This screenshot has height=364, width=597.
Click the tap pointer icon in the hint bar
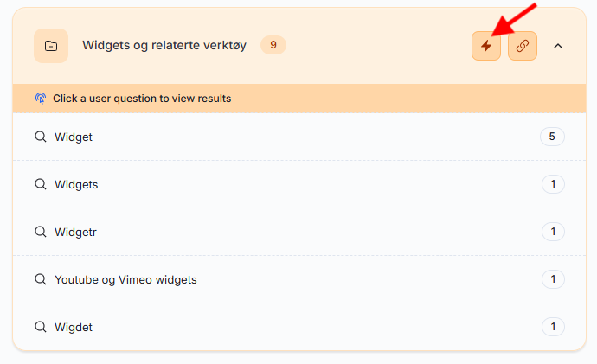[x=41, y=99]
